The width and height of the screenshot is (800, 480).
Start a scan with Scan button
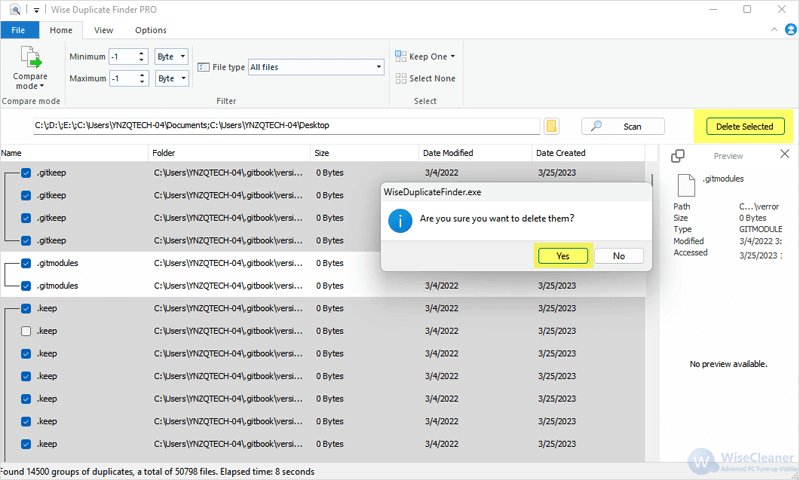tap(623, 126)
